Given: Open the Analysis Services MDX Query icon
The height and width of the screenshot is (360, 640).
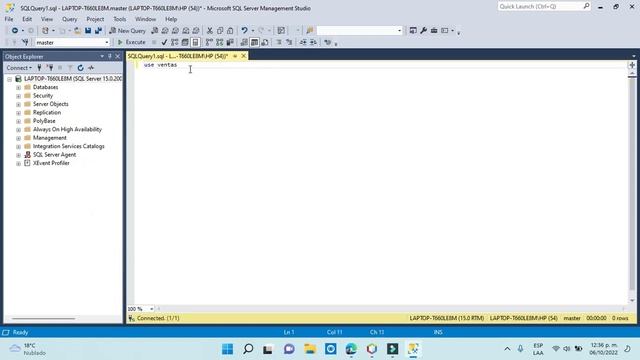Looking at the screenshot, I should tap(165, 31).
